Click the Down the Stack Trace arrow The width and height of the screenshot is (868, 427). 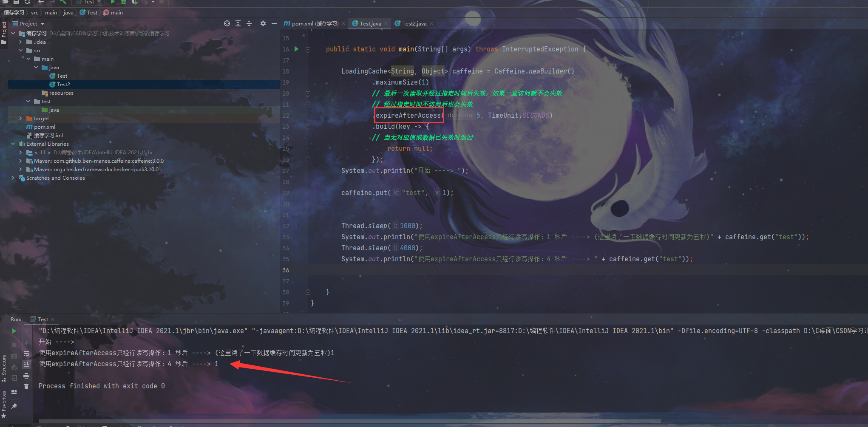(x=26, y=342)
